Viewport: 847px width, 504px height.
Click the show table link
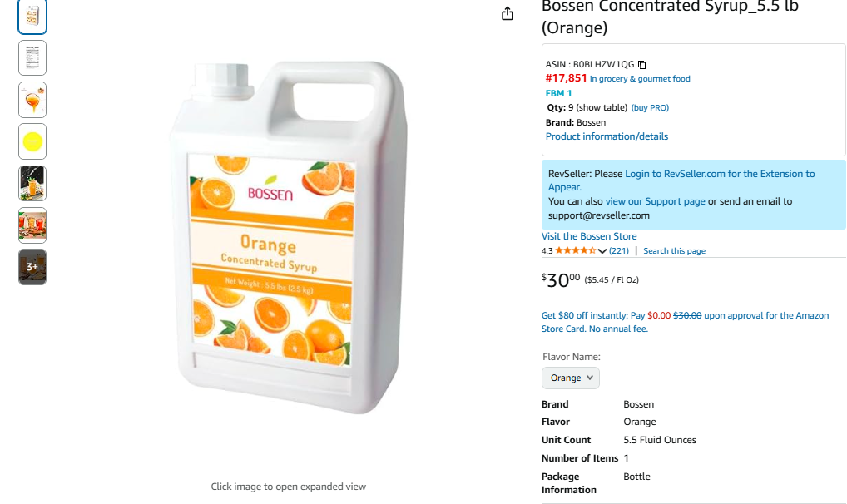click(x=602, y=108)
